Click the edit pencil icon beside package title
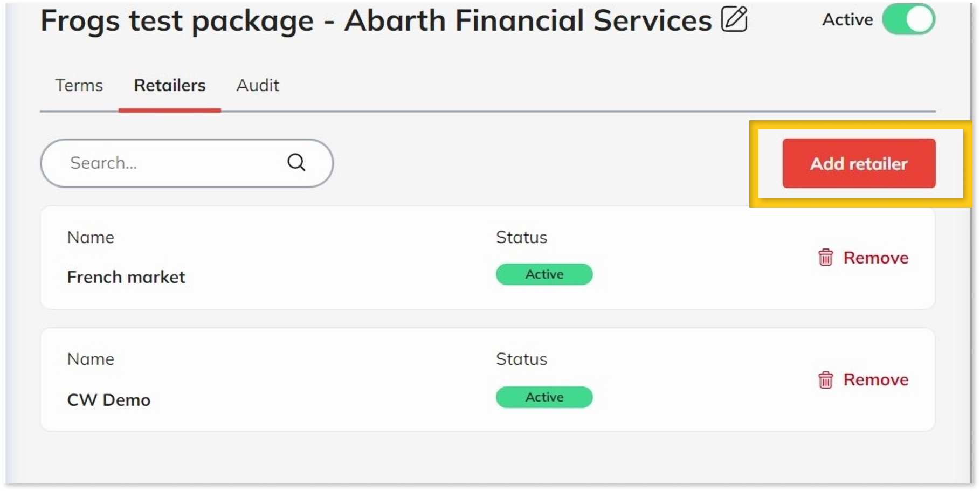This screenshot has width=980, height=491. (x=734, y=19)
